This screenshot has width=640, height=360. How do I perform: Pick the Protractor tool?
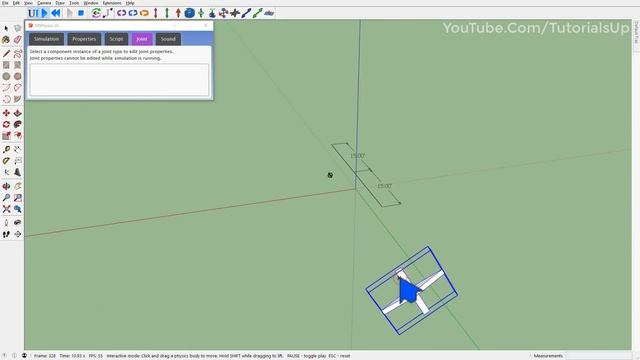pos(6,161)
